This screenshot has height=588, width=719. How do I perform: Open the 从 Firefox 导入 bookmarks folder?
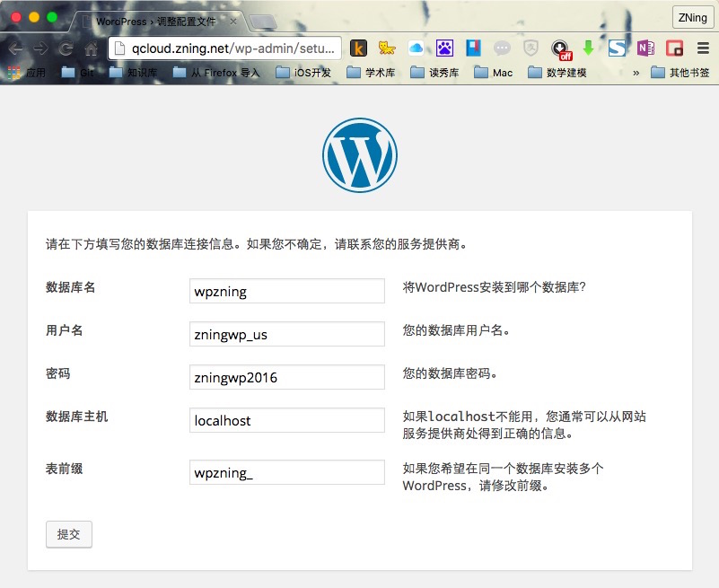[216, 73]
